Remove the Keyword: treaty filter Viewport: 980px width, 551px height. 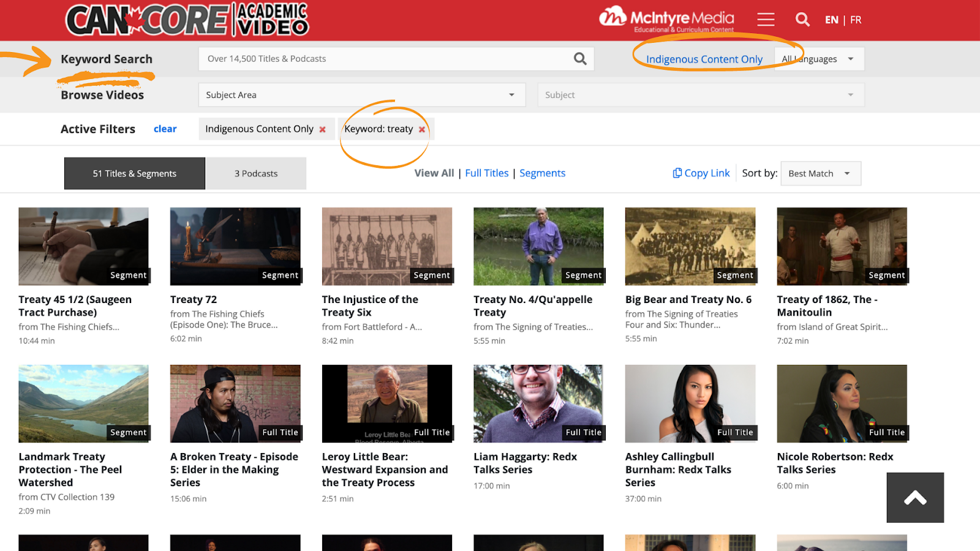click(421, 129)
